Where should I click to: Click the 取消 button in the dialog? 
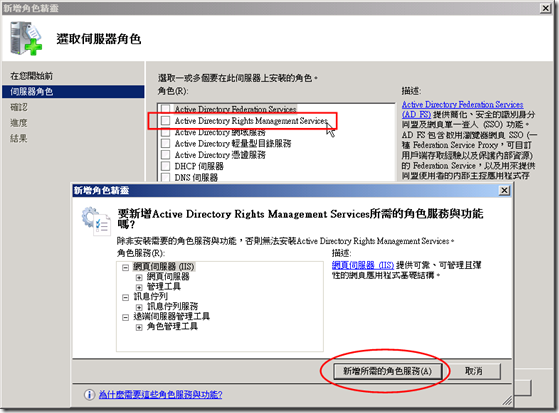[474, 371]
